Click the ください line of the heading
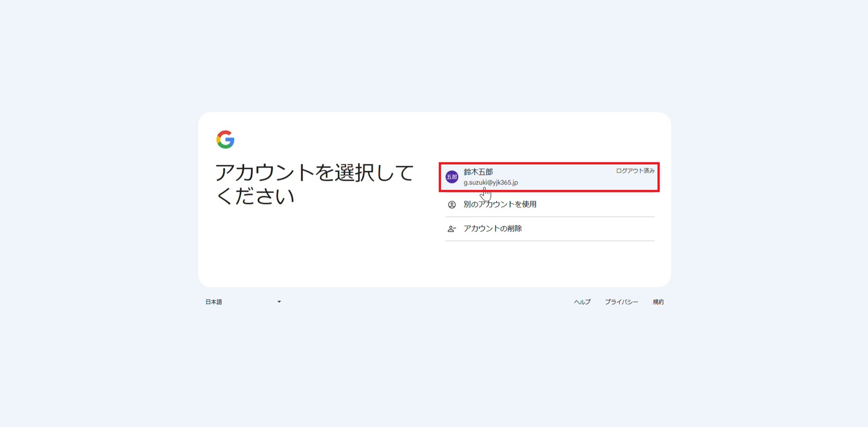 click(x=255, y=197)
